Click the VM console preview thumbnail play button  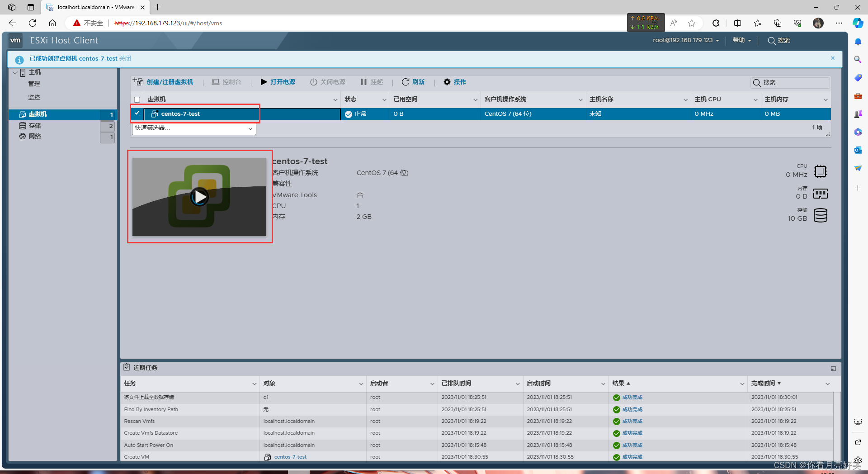click(199, 197)
